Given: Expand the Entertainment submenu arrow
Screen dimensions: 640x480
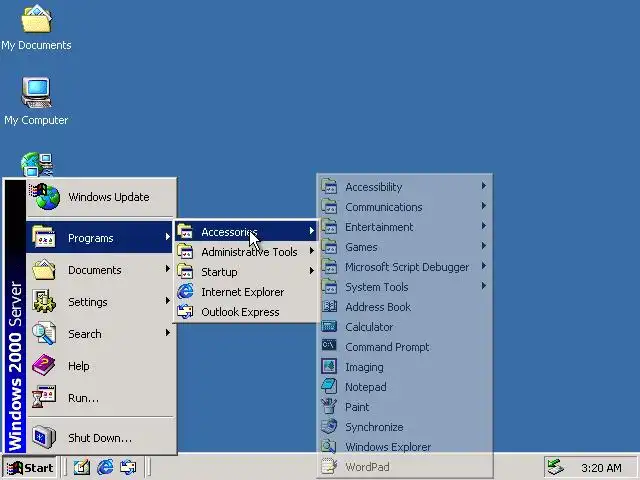Looking at the screenshot, I should [484, 226].
